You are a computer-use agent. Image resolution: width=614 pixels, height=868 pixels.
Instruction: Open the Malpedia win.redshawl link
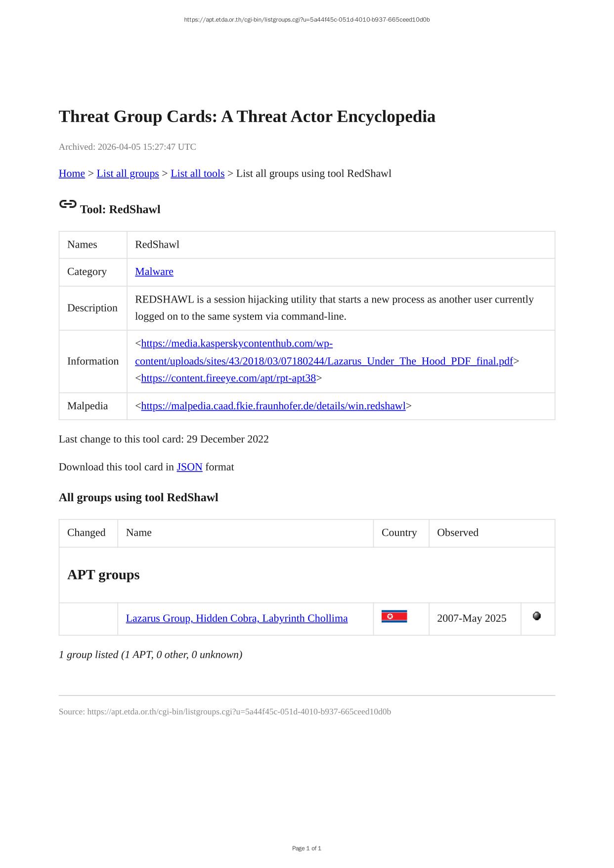coord(273,406)
